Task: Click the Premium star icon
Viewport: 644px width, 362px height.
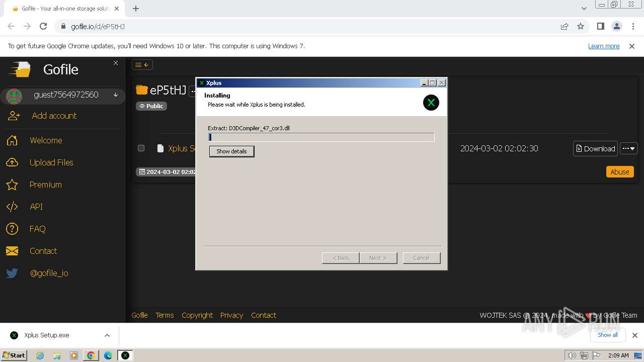Action: 12,185
